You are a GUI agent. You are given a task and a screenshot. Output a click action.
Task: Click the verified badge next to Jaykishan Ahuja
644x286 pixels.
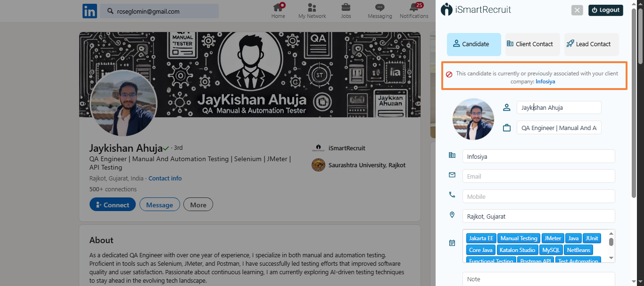point(166,148)
